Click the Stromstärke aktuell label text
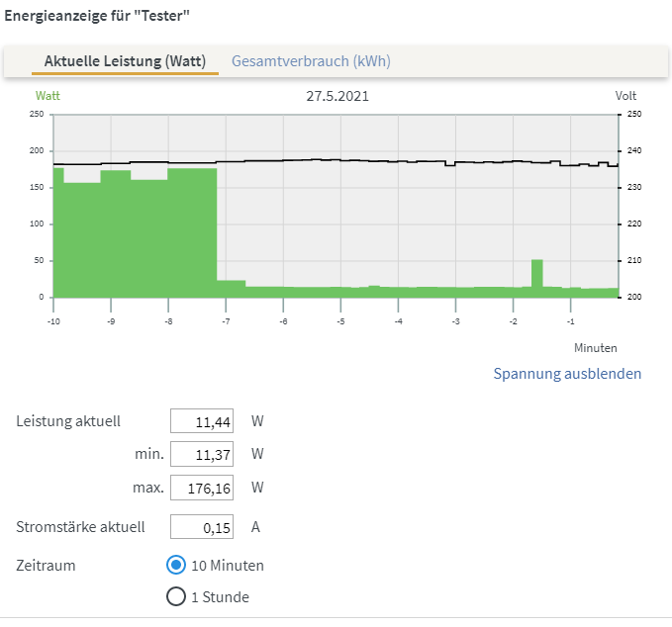The image size is (672, 627). coord(81,527)
